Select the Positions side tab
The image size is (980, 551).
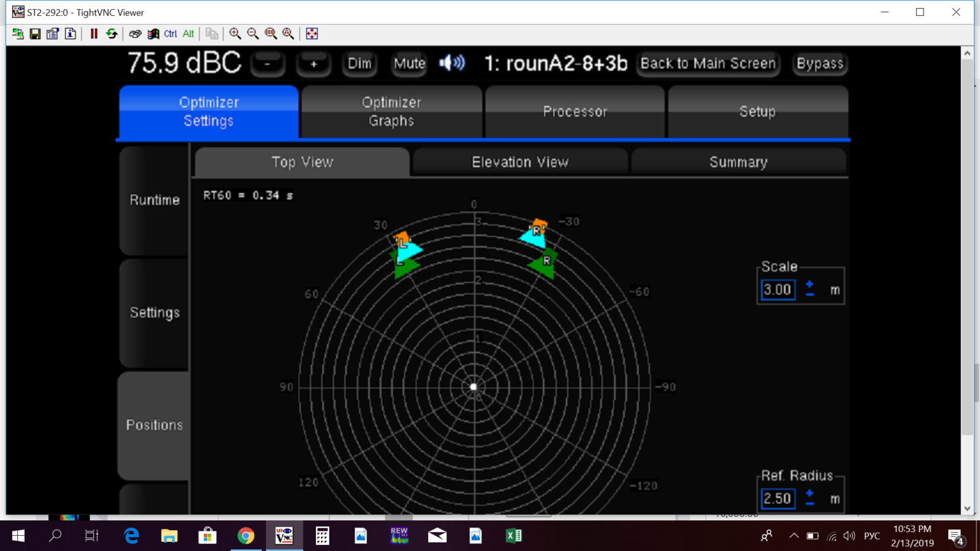pos(154,425)
